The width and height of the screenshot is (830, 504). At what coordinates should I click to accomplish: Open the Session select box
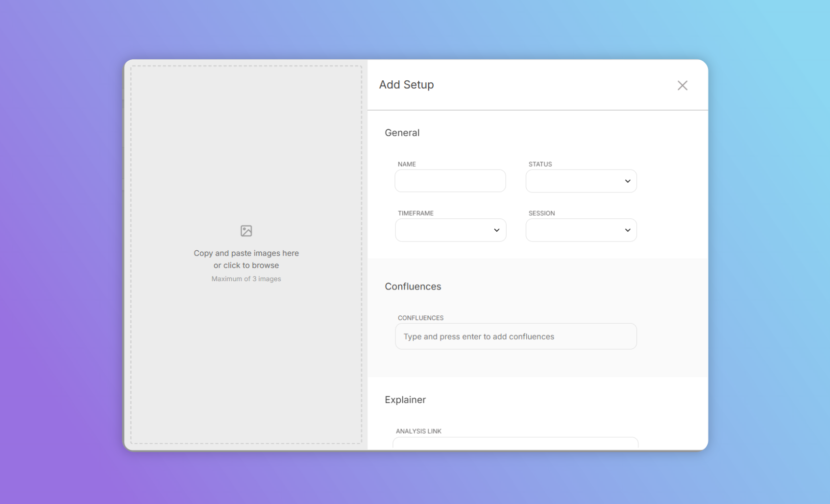point(573,230)
